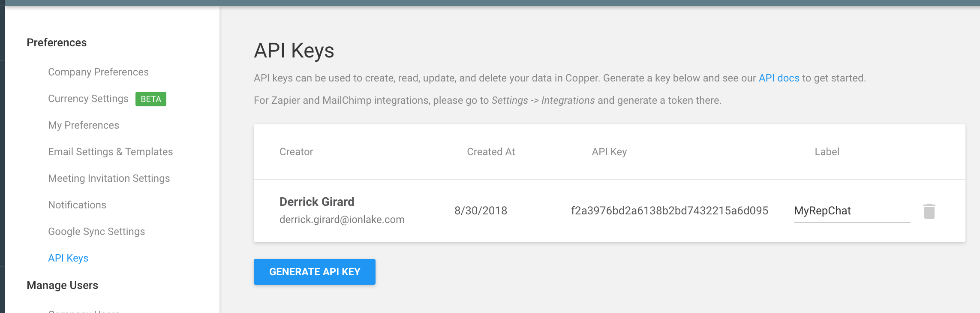Go to Notifications settings
This screenshot has width=980, height=313.
(77, 205)
